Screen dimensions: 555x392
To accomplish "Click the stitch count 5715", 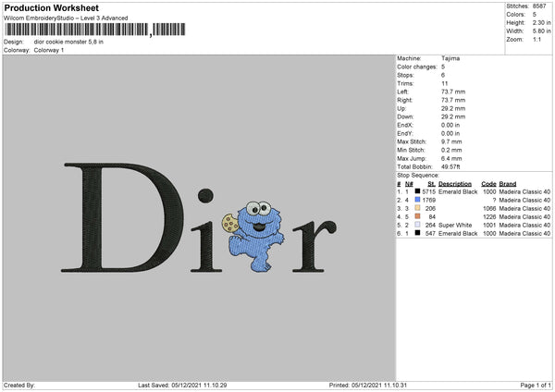I will 428,191.
